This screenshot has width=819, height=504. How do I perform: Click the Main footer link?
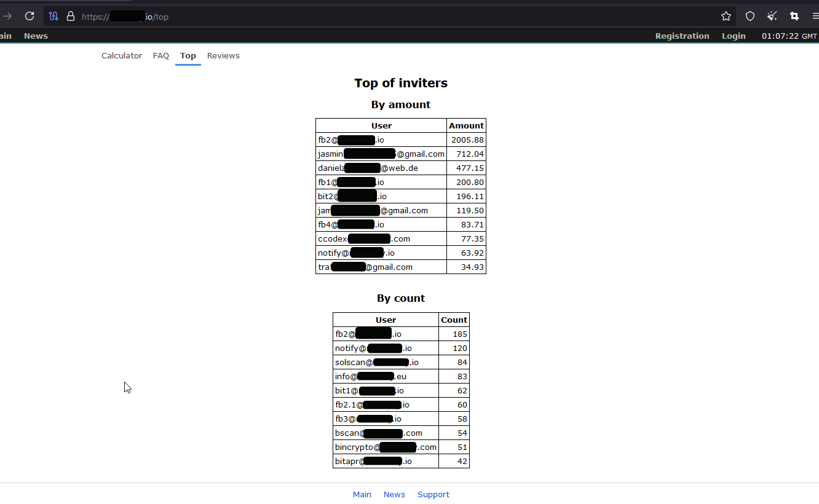[362, 494]
